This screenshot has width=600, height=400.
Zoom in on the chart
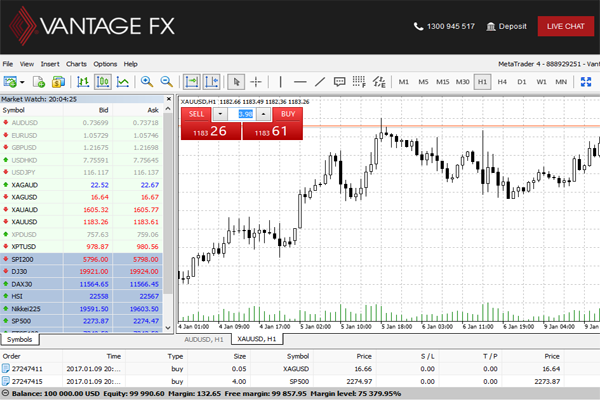click(x=147, y=82)
